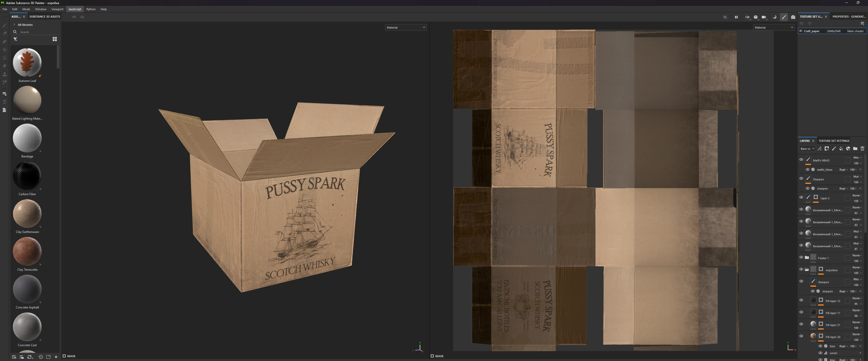
Task: Select the Carbon Fiber material thumbnail
Action: (27, 176)
